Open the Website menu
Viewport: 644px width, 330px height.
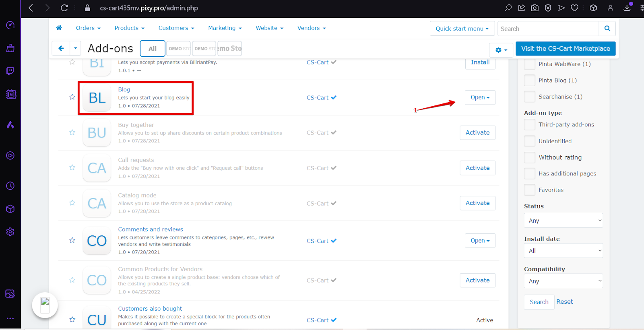pyautogui.click(x=270, y=28)
